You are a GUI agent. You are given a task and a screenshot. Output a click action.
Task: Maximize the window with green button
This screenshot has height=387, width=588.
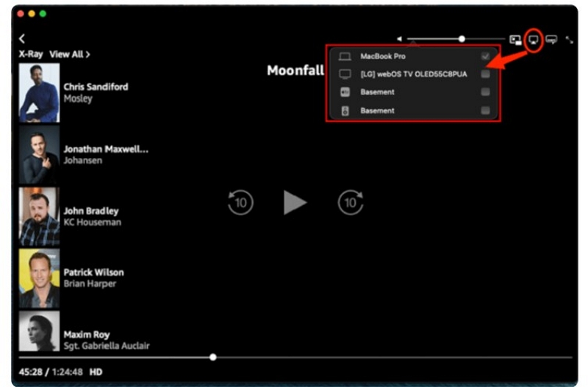click(x=43, y=13)
